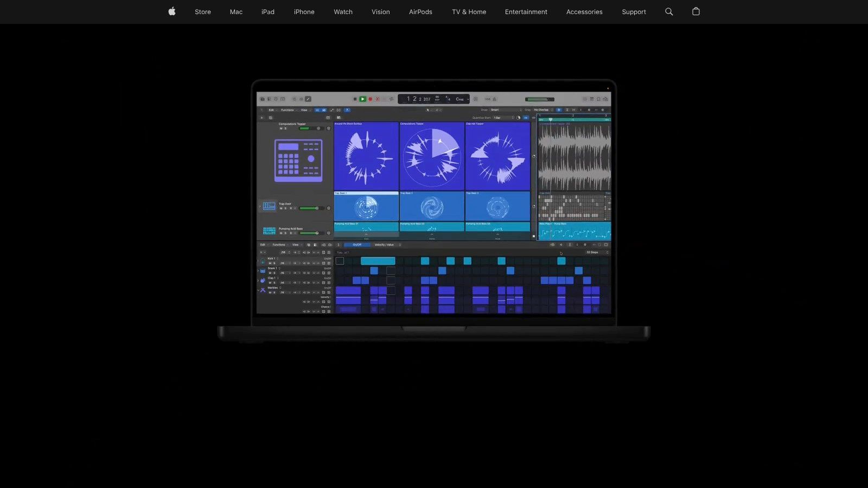Click the On/Off edit mode button

(x=357, y=245)
